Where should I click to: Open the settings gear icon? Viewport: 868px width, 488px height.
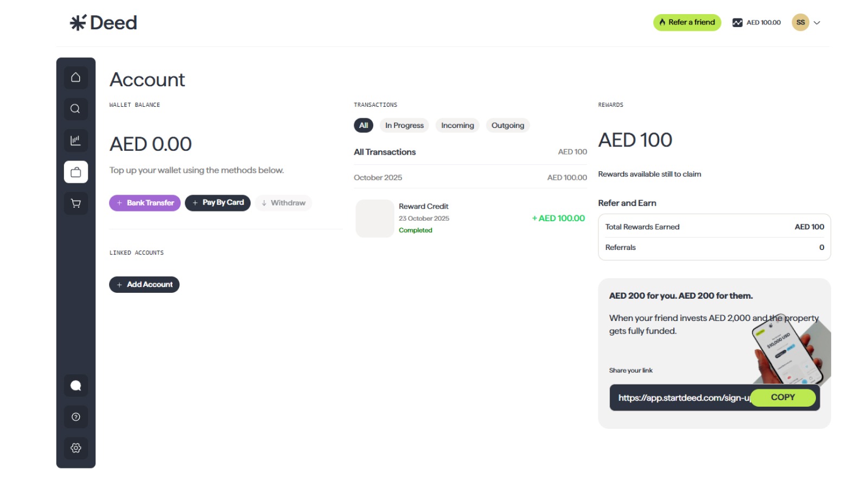point(75,448)
